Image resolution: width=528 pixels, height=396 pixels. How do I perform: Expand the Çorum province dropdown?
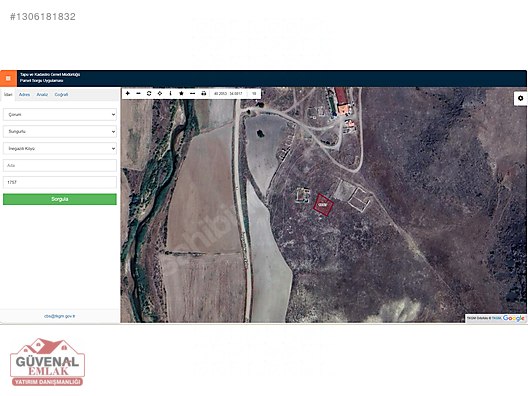[x=60, y=114]
